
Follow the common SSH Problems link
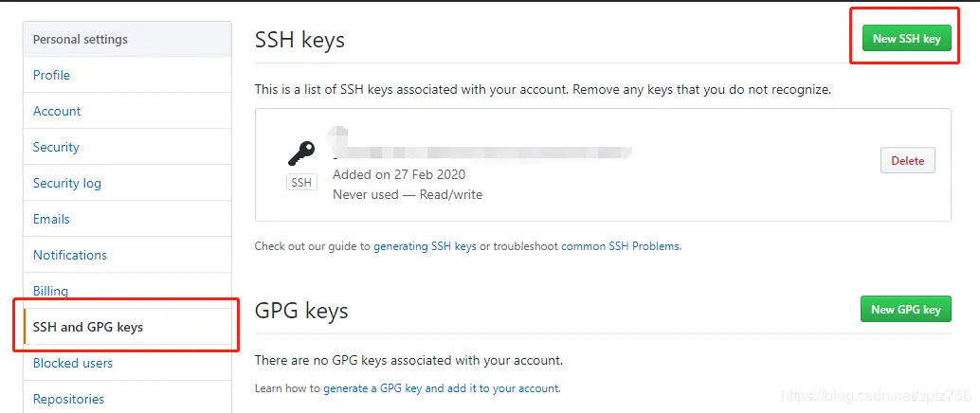620,246
